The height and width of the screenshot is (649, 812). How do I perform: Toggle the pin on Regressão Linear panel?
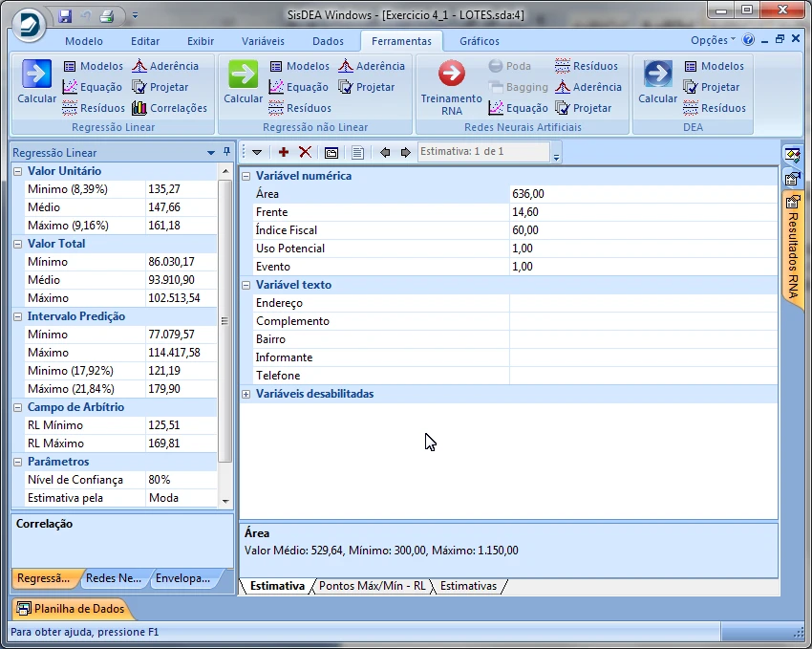226,152
